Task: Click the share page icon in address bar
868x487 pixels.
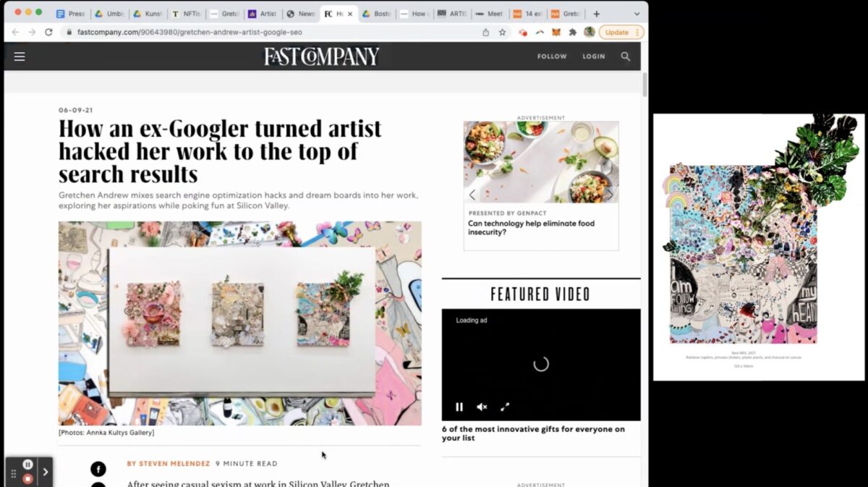Action: click(486, 33)
